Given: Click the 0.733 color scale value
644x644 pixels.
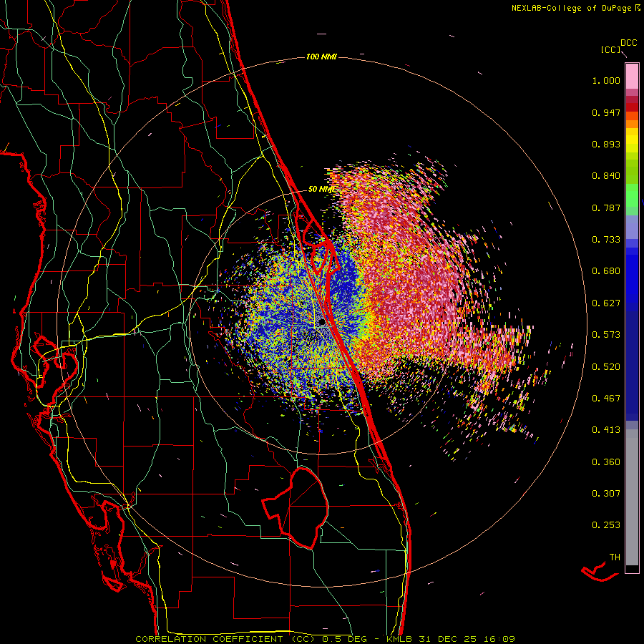Looking at the screenshot, I should (606, 240).
